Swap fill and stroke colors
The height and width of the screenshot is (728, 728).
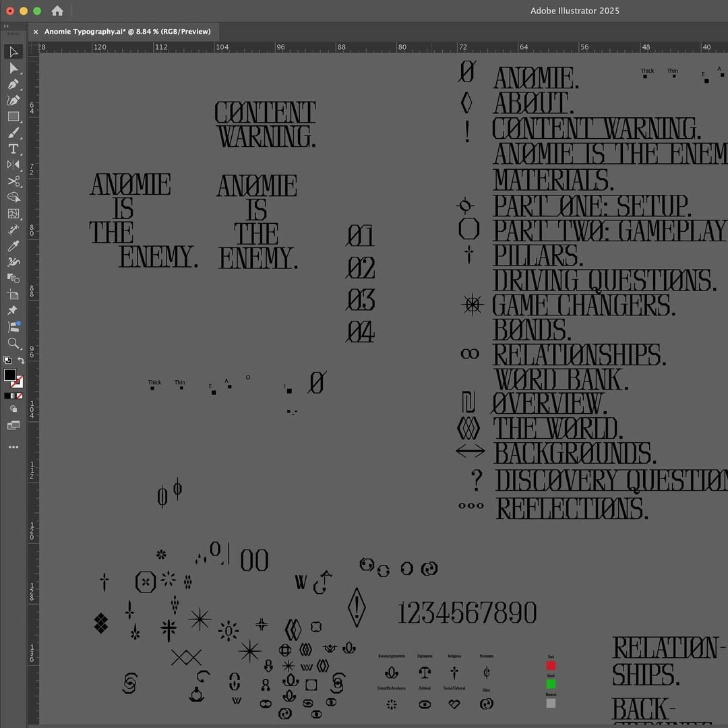21,361
